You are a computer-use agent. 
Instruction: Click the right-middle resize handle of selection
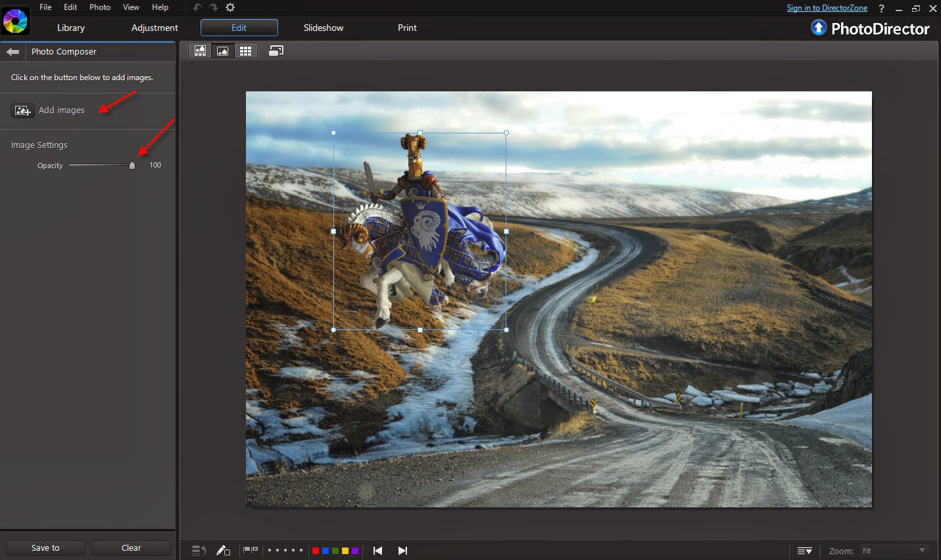506,231
